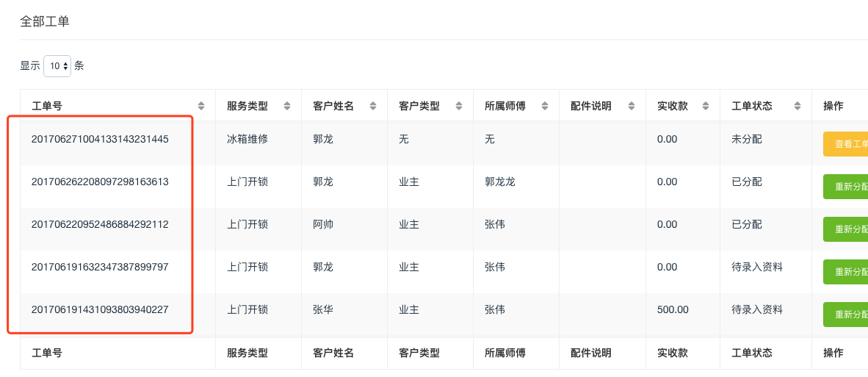Sort orders by 所属师傅 column
The height and width of the screenshot is (377, 868).
click(544, 106)
